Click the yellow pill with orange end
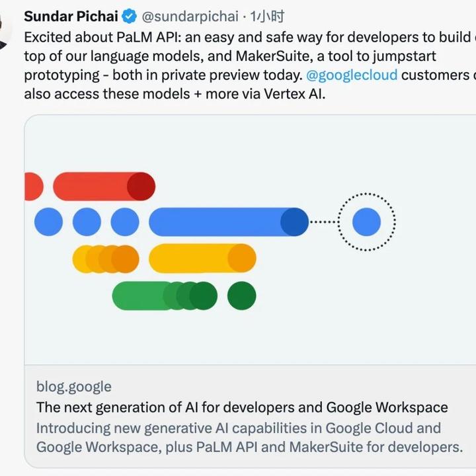 [202, 258]
